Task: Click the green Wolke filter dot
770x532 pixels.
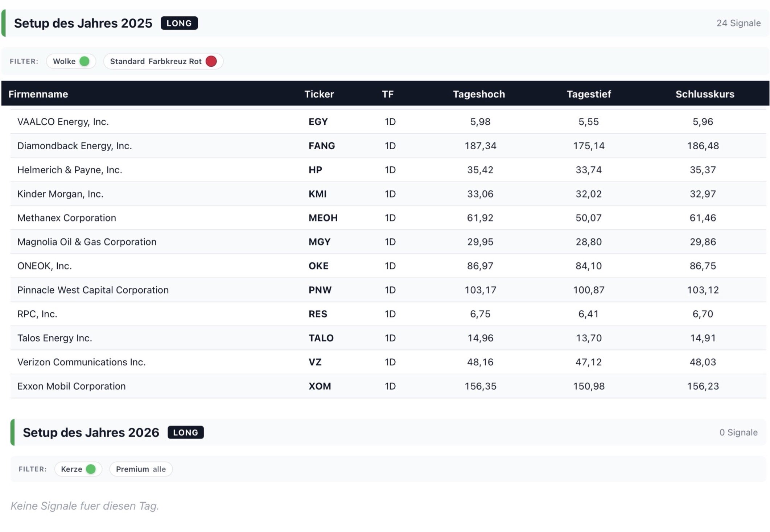Action: point(84,61)
